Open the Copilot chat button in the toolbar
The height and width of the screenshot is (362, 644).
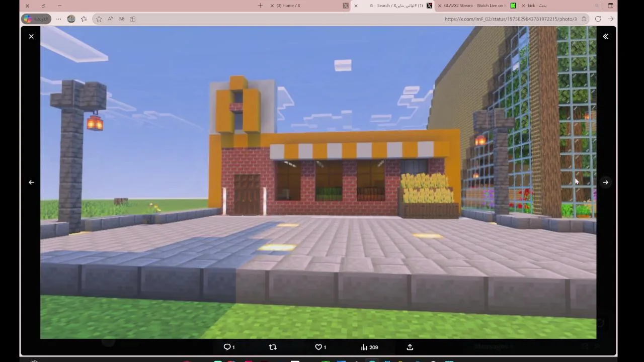pyautogui.click(x=36, y=19)
